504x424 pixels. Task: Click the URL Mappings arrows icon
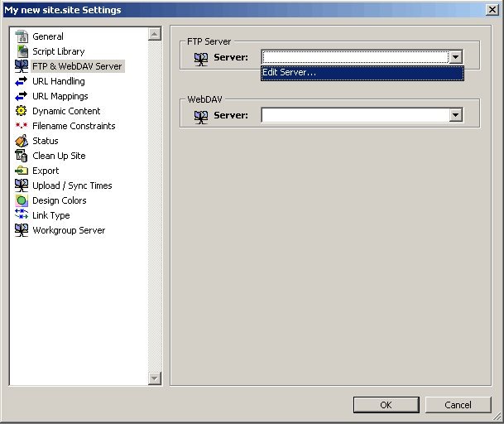[22, 96]
